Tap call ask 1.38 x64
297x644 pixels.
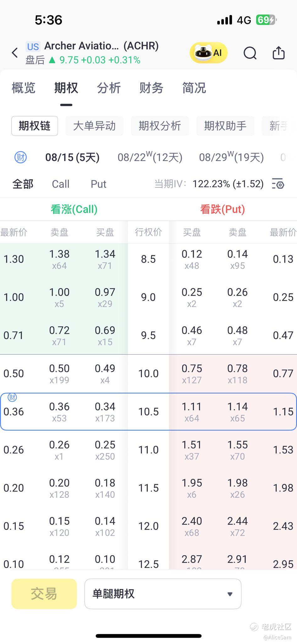59,259
